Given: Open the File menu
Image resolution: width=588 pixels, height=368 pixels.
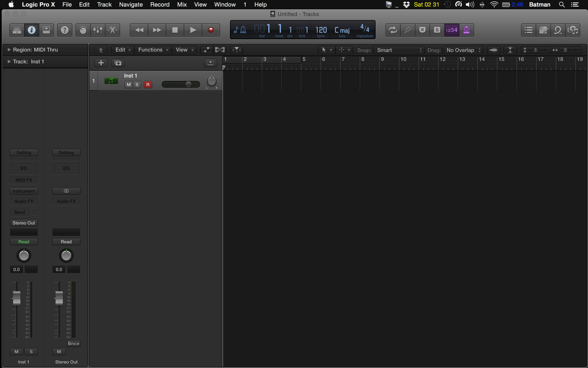Looking at the screenshot, I should tap(67, 5).
